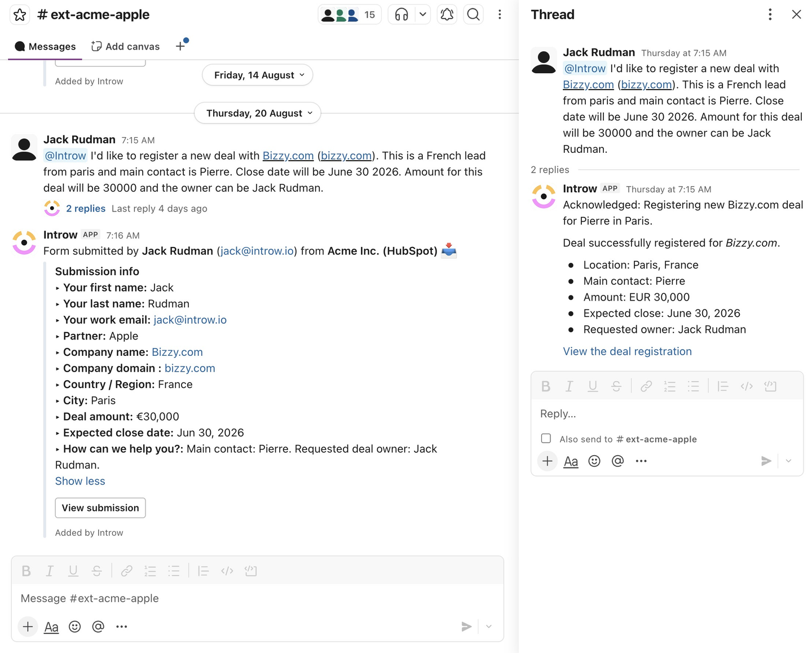Send reply in thread composer
Screen dimensions: 812x653
766,461
